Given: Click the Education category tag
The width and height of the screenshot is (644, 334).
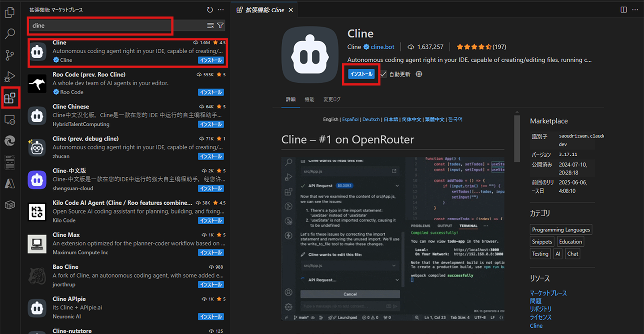Looking at the screenshot, I should pos(570,242).
